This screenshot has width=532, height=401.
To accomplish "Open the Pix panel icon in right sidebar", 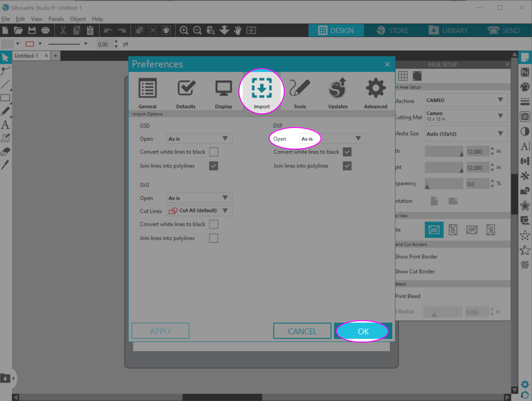I will [525, 72].
